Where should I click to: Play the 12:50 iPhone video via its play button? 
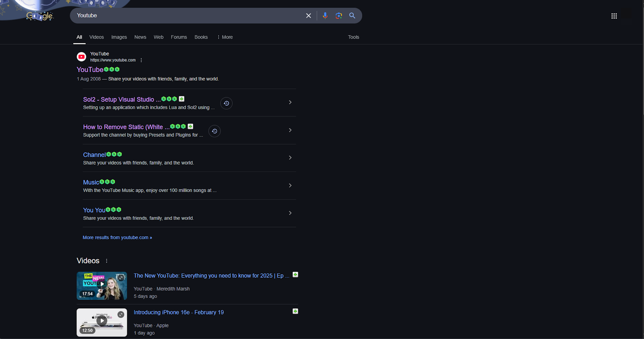point(102,321)
